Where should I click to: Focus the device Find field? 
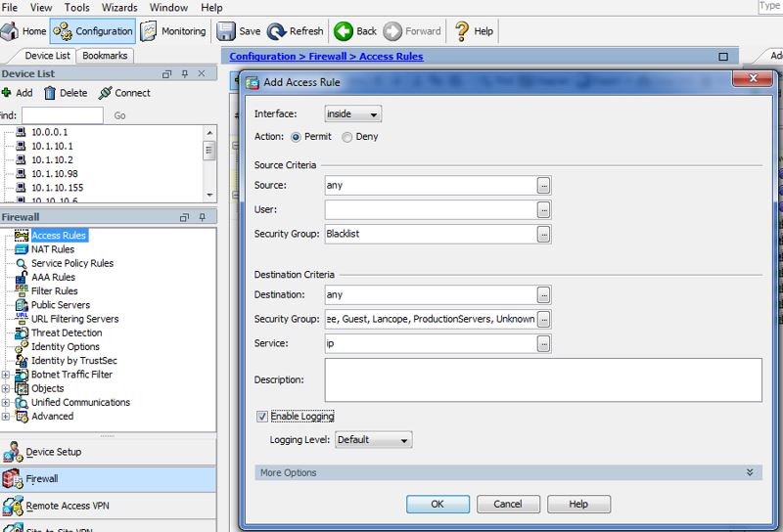pyautogui.click(x=63, y=115)
